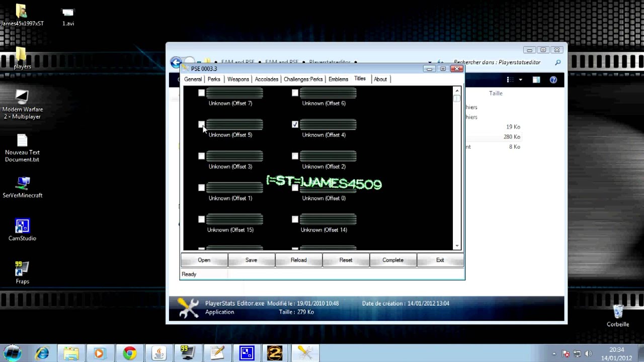644x362 pixels.
Task: Open the James45x1997xST desktop folder
Action: (22, 16)
